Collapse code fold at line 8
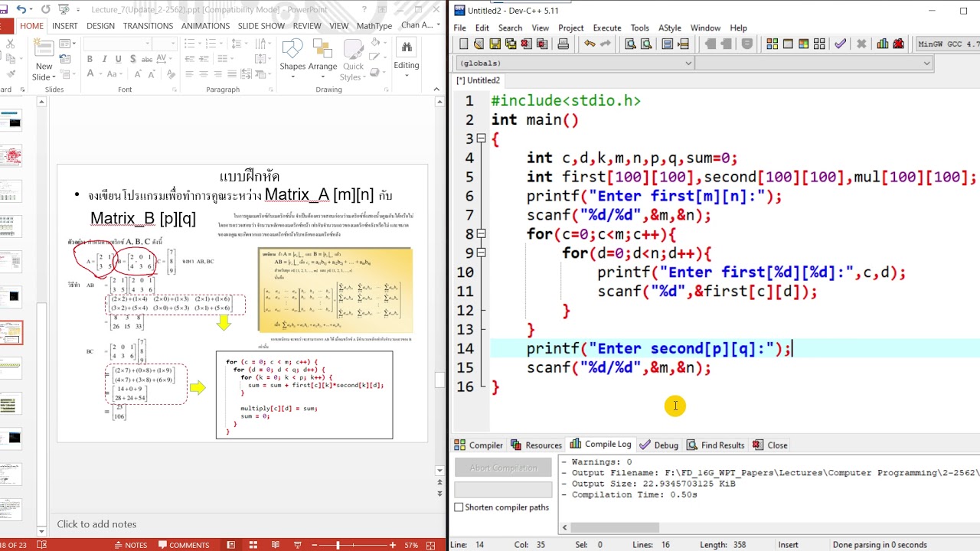The height and width of the screenshot is (551, 980). (481, 234)
